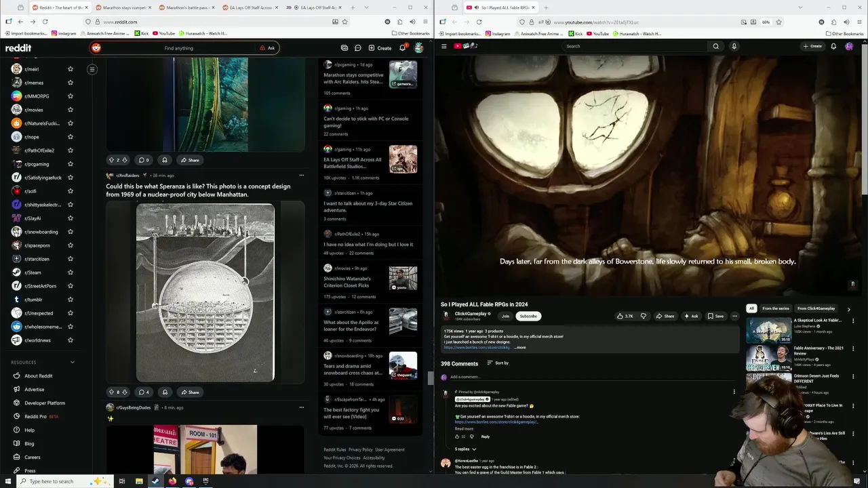Open Other Bookmarks folder in YouTube window

(844, 33)
